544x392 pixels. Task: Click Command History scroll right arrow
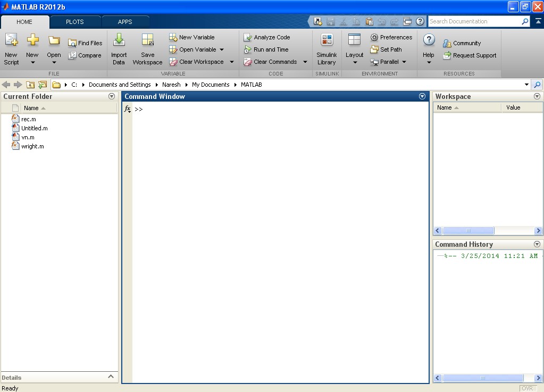point(538,378)
